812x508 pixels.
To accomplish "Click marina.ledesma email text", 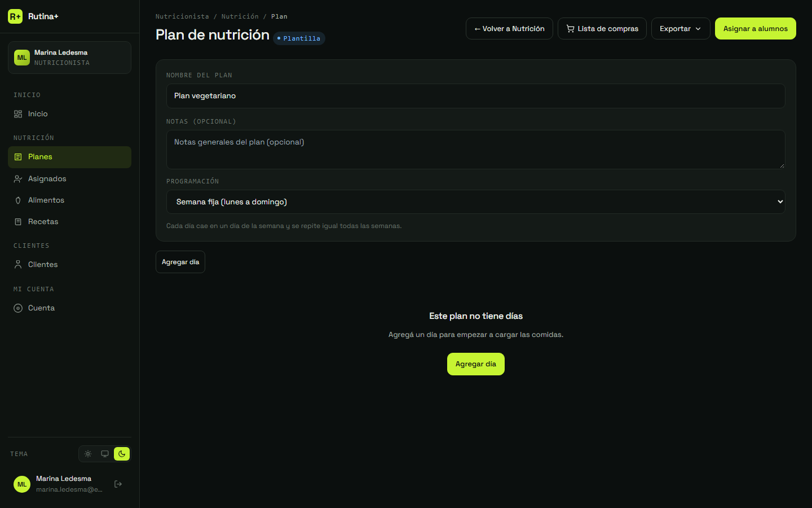I will (69, 489).
